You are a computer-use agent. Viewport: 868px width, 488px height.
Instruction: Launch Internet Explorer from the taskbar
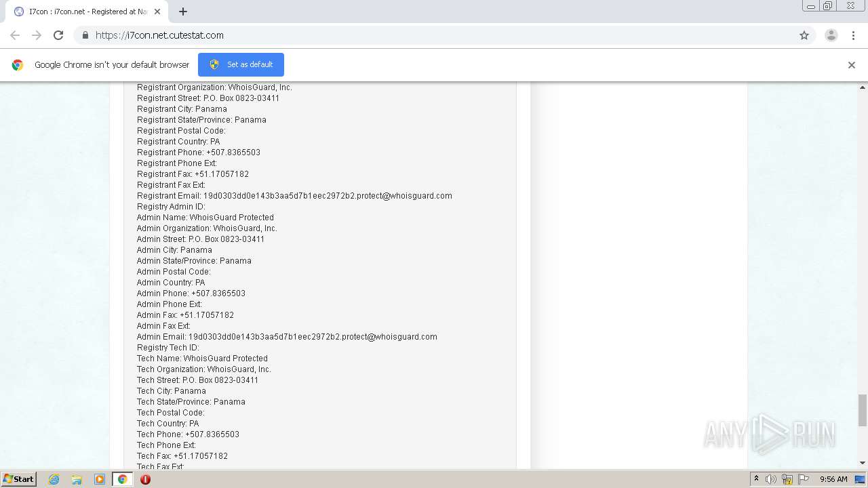[x=54, y=479]
